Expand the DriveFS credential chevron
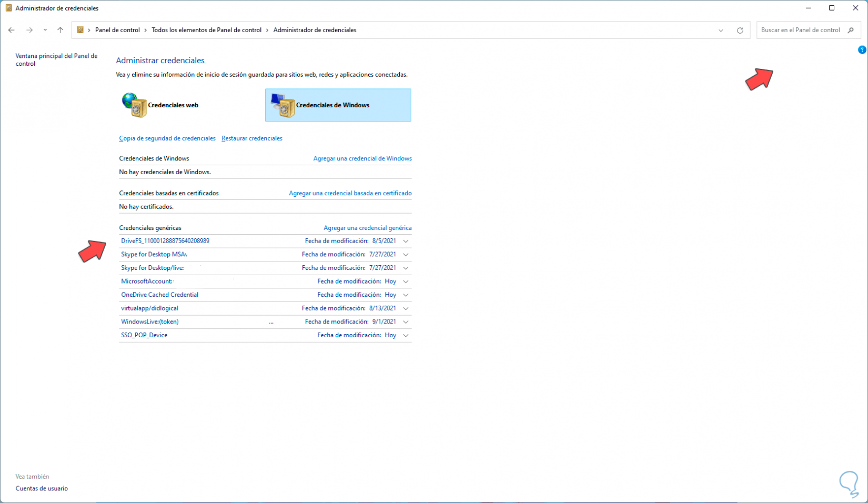Image resolution: width=868 pixels, height=503 pixels. point(406,241)
